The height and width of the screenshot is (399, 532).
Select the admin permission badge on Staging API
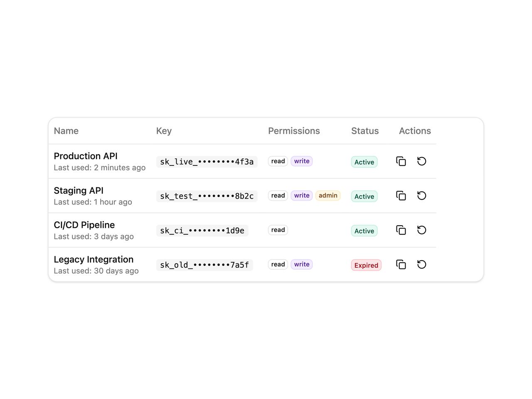[x=328, y=196]
